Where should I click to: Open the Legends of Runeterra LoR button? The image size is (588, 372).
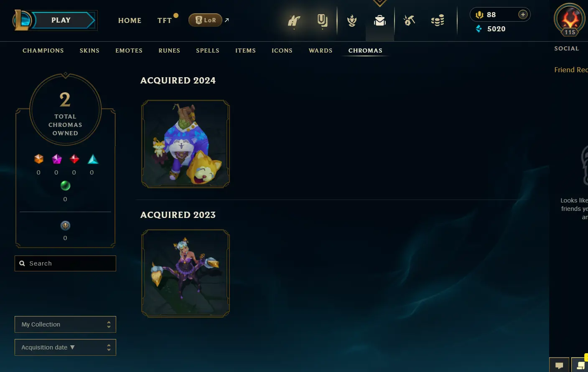click(x=205, y=20)
